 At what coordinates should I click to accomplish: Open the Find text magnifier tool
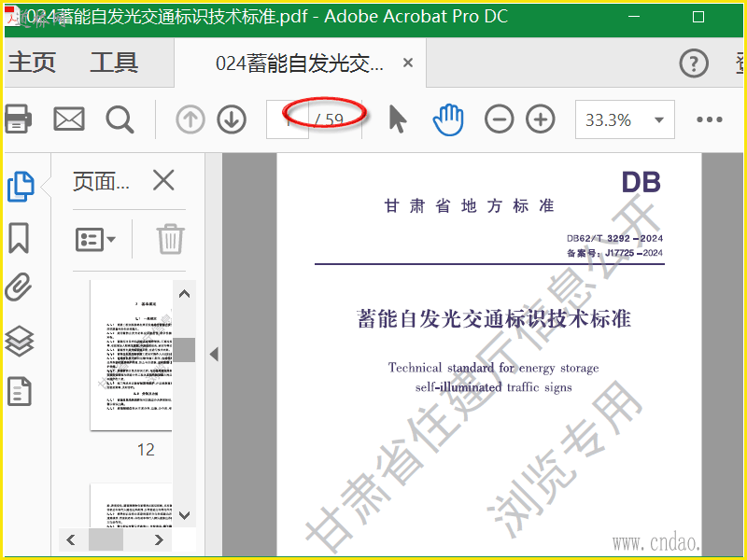point(120,119)
